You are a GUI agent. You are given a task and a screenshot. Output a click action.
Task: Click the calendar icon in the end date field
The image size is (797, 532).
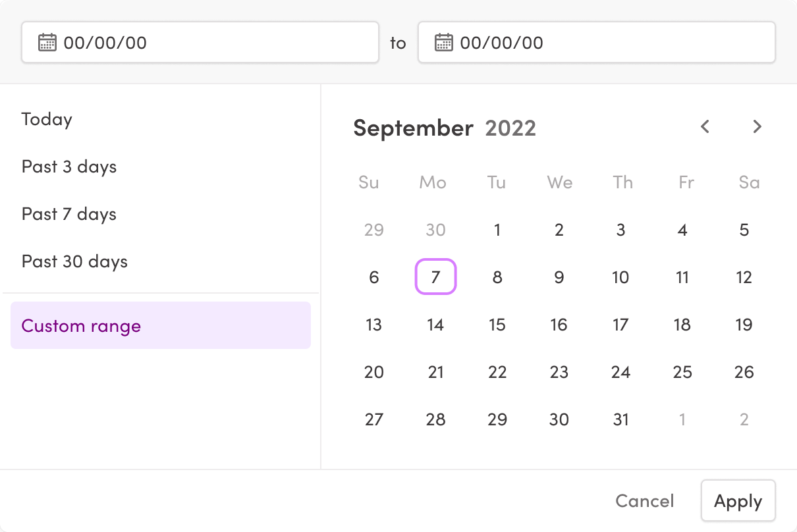coord(445,42)
